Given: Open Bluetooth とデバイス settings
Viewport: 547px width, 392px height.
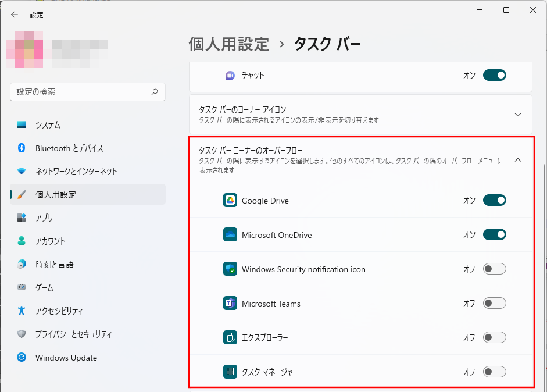Looking at the screenshot, I should pos(69,148).
